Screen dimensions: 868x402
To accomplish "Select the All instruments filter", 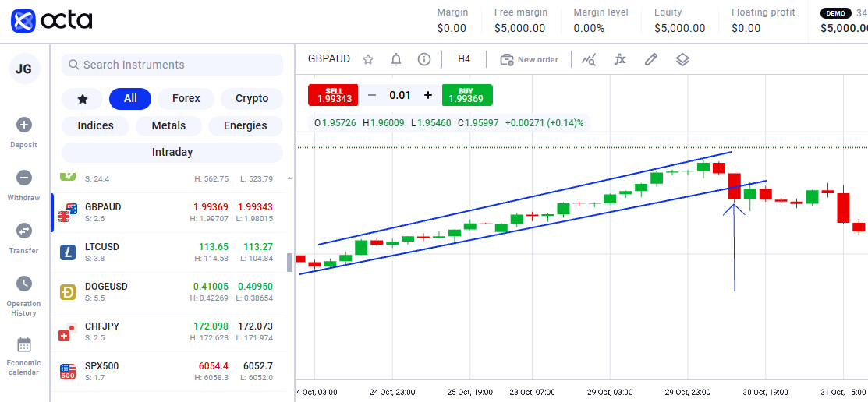I will coord(130,98).
